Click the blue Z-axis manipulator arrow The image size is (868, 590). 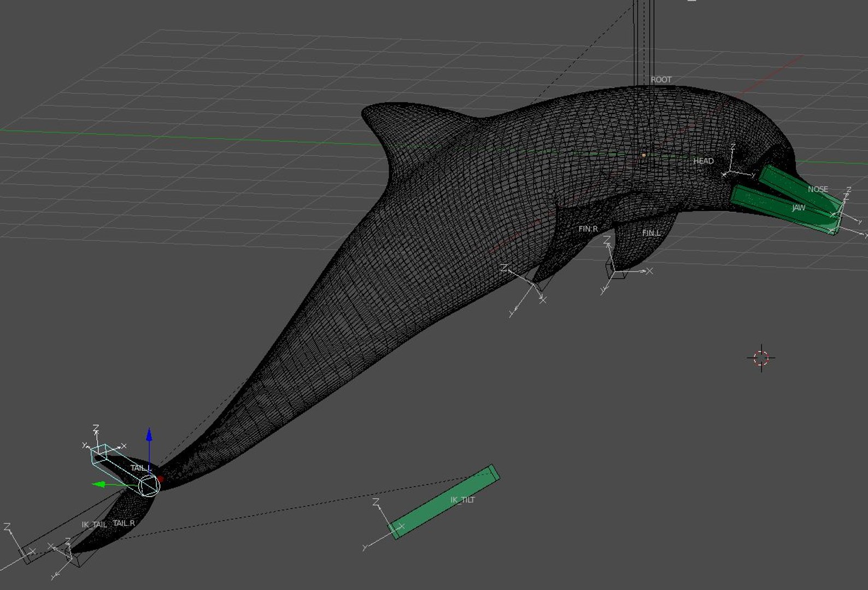point(149,435)
